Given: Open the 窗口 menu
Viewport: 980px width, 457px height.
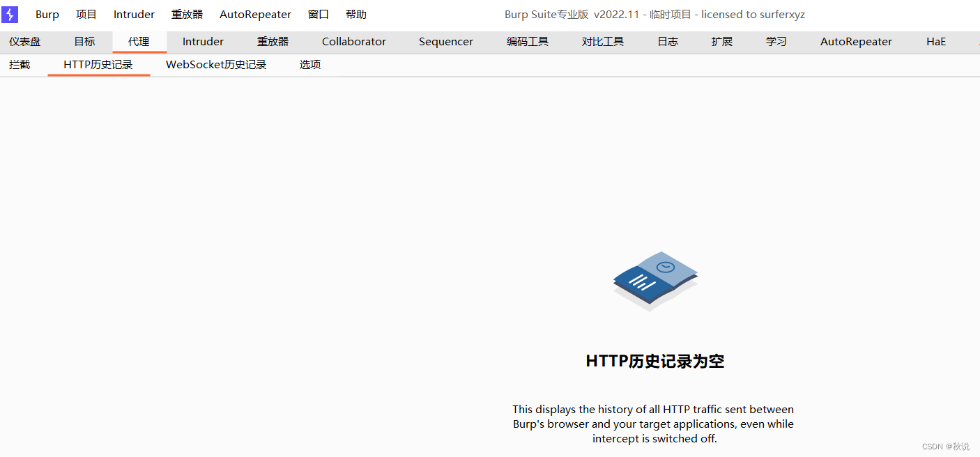Looking at the screenshot, I should click(x=319, y=15).
